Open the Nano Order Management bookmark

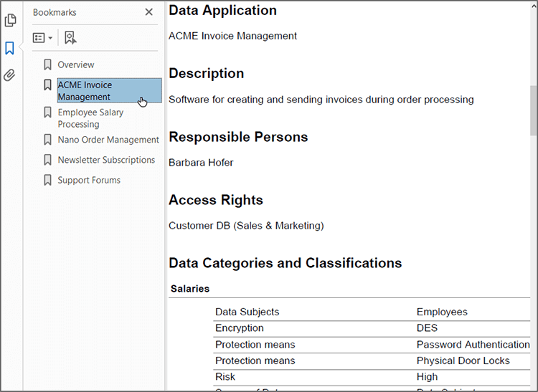coord(108,140)
